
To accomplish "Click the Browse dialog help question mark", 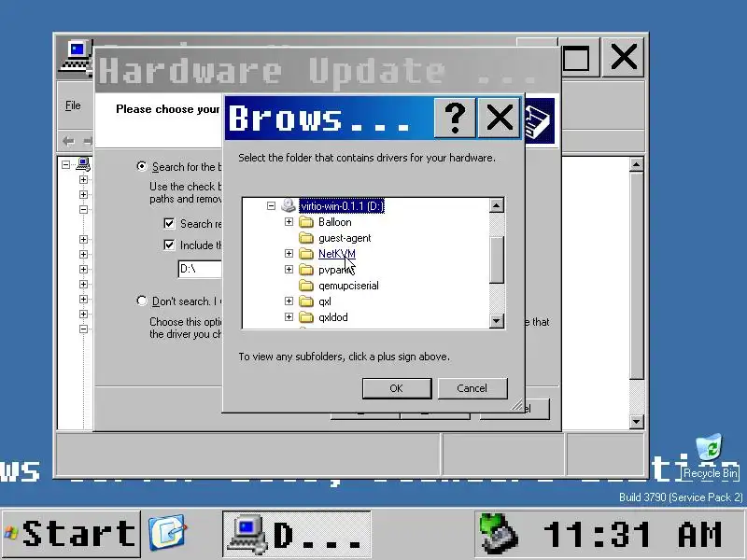I will [x=455, y=118].
